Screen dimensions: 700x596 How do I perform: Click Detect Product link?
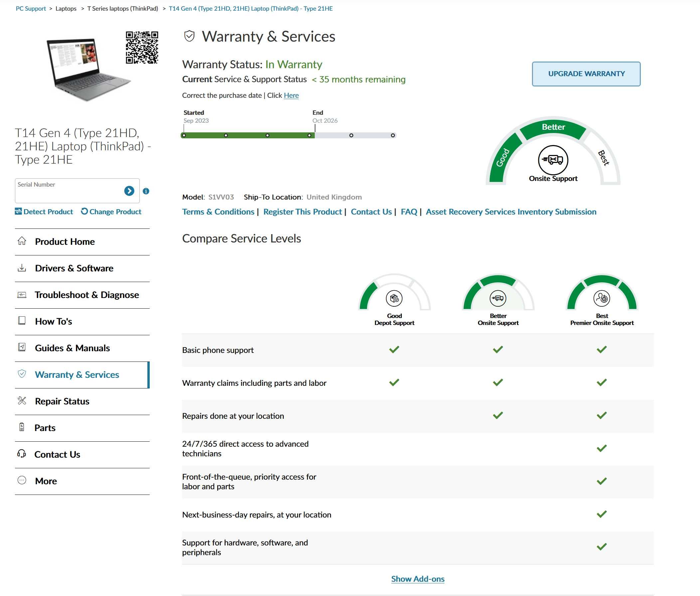44,212
